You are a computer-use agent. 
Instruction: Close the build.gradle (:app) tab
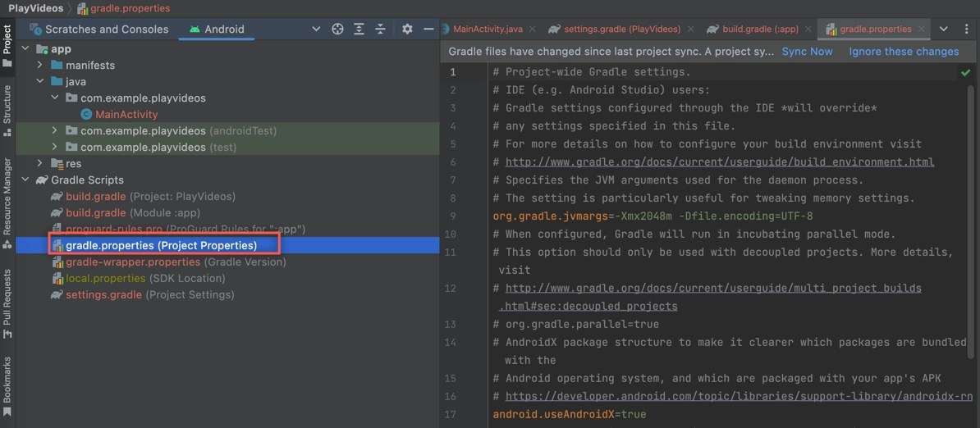pos(808,29)
